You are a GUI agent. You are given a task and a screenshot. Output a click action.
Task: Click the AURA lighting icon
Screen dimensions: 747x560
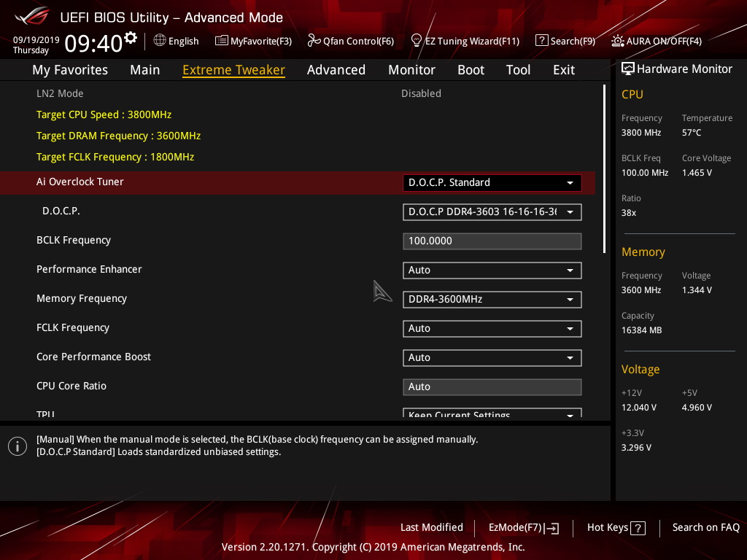[617, 41]
